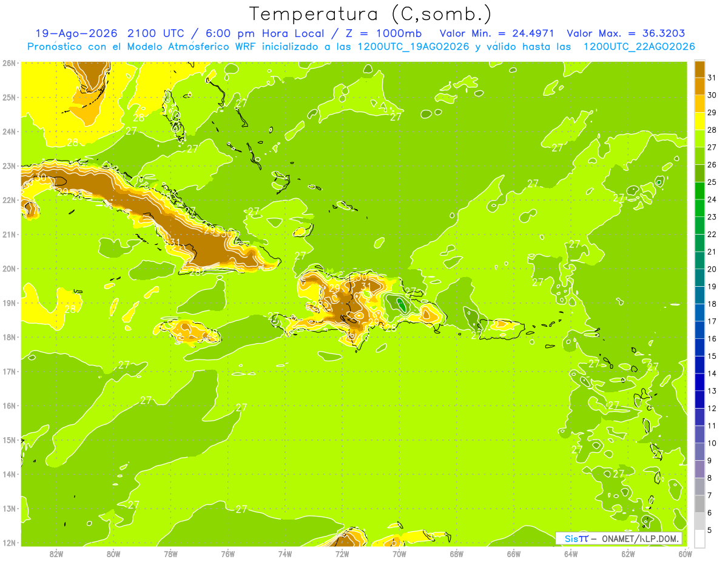Pick the color bar swatch between 29 and 30

(699, 104)
